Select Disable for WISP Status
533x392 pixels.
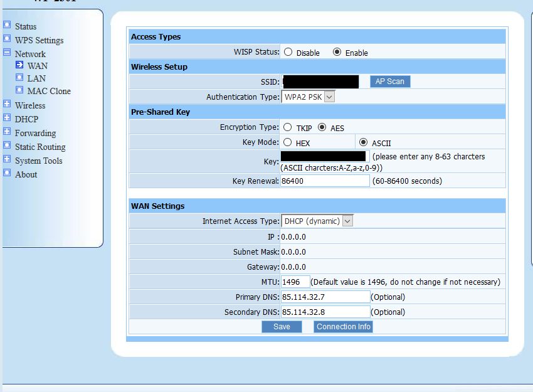(288, 53)
